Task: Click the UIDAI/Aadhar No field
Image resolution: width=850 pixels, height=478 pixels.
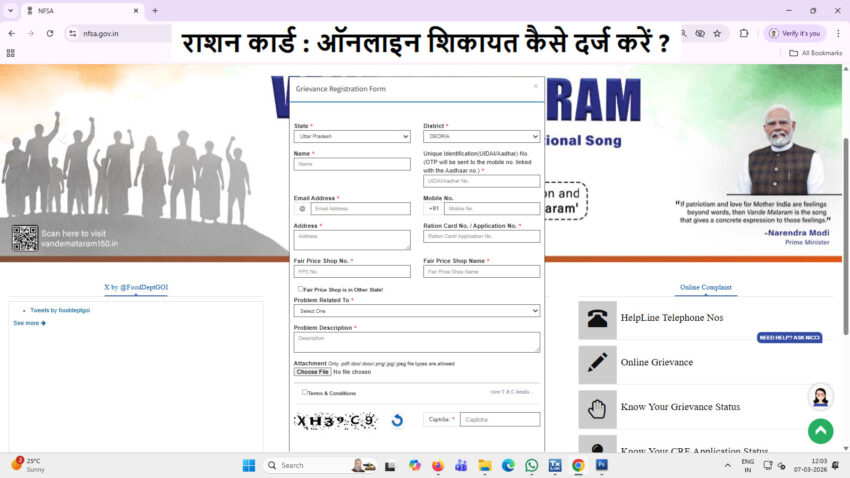Action: pos(481,181)
